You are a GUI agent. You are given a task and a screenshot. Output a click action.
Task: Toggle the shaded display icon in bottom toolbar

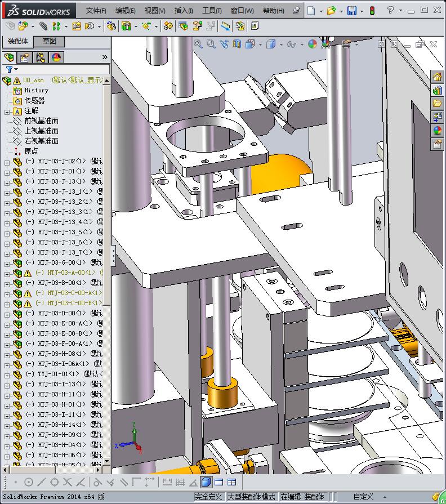[206, 482]
